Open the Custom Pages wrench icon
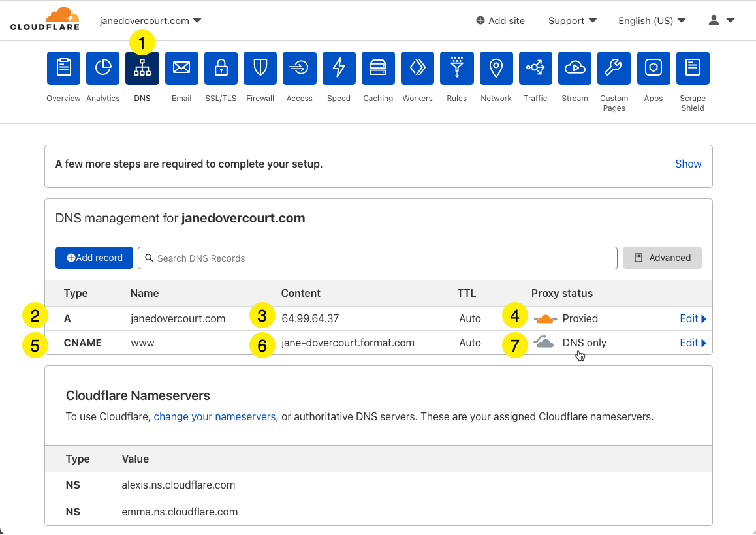Screen dimensions: 756x535 coord(614,68)
